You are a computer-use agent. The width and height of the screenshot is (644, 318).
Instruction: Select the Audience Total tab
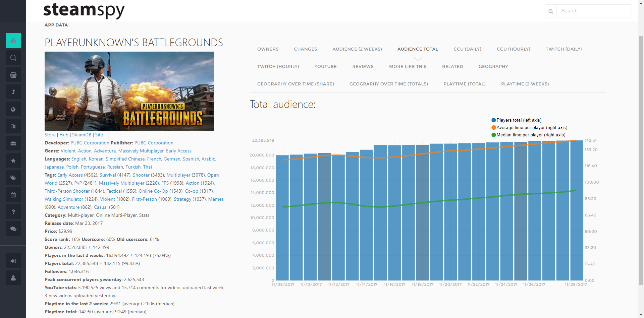point(418,49)
